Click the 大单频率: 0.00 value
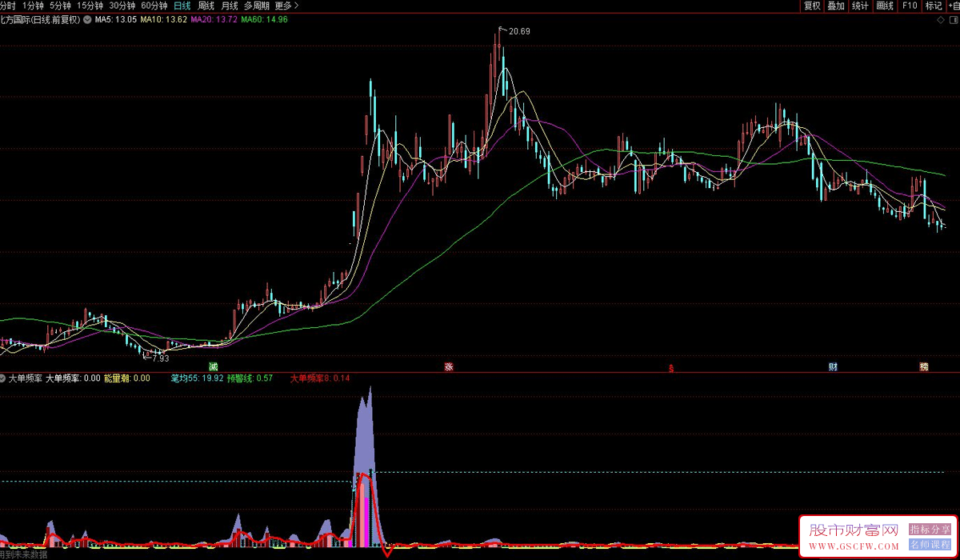The width and height of the screenshot is (960, 560). 73,378
